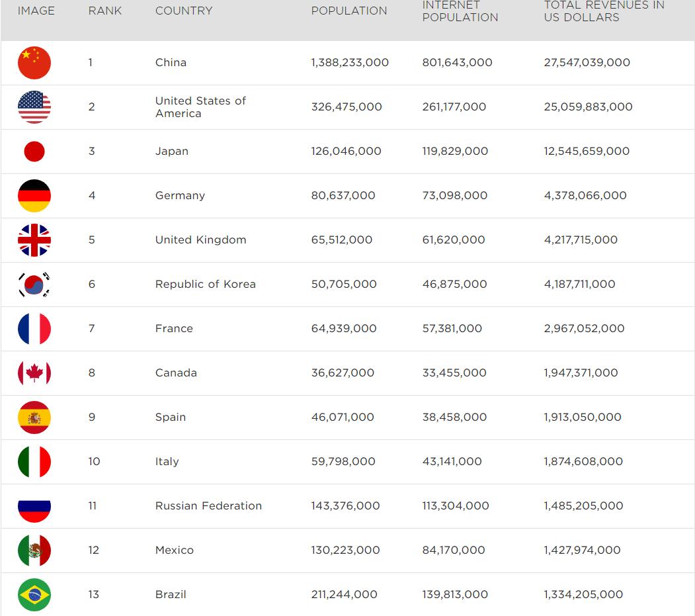Sort by the COUNTRY column header
Screen dimensions: 695x616
click(184, 11)
